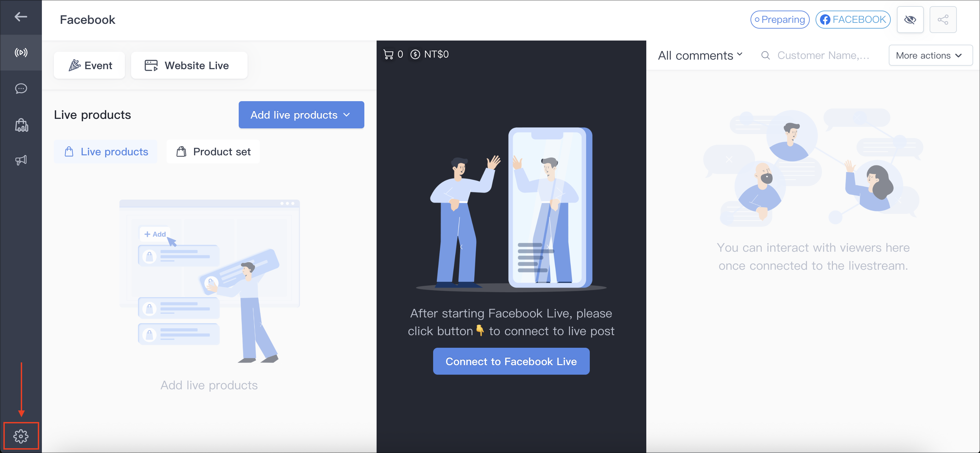Toggle the hidden eye visibility button

(910, 20)
